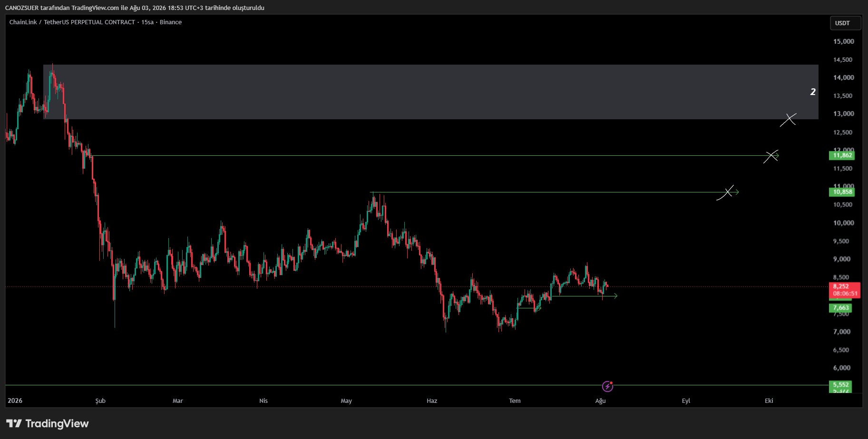868x439 pixels.
Task: Click the 6,000 price axis value
Action: pyautogui.click(x=841, y=368)
